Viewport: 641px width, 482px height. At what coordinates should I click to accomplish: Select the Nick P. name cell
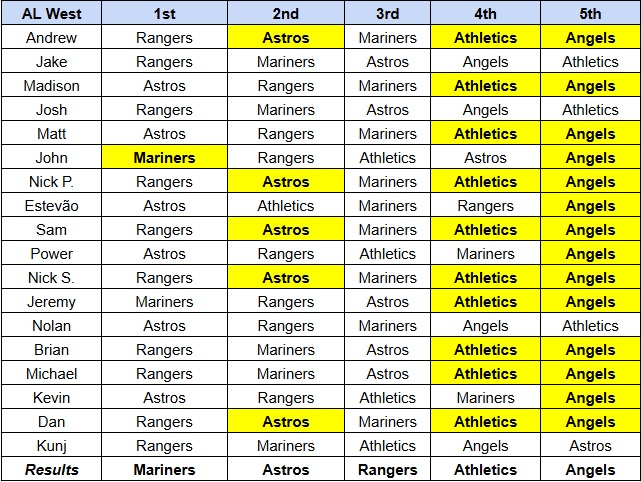click(51, 182)
